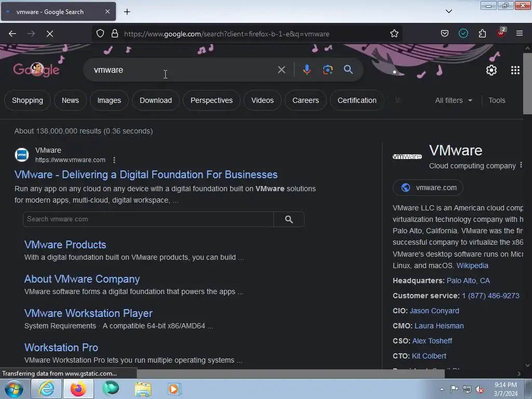Show site security padlock info
Screen dimensions: 532x399
click(115, 34)
